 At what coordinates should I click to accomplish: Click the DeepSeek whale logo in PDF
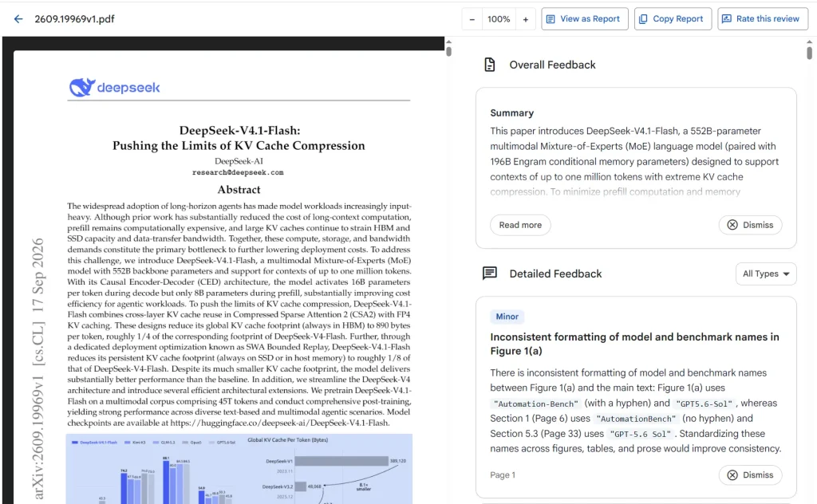[x=83, y=87]
